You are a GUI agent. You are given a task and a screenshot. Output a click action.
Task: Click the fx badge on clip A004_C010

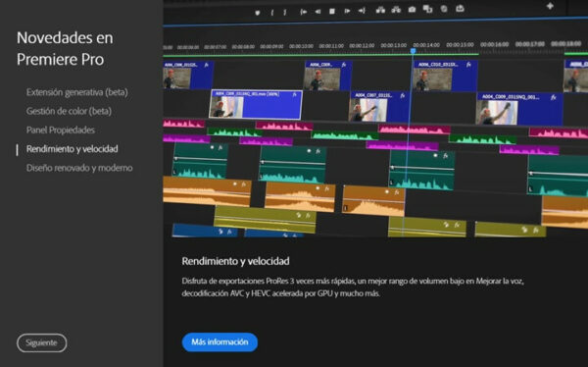click(468, 65)
